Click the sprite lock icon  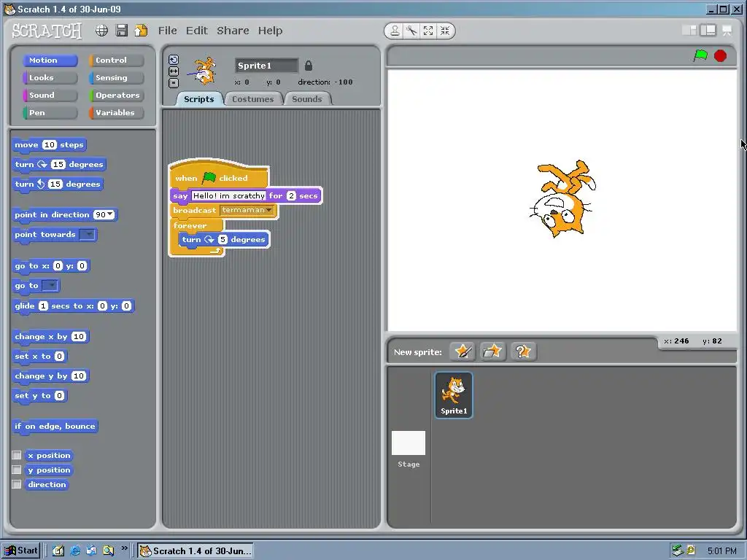point(309,65)
